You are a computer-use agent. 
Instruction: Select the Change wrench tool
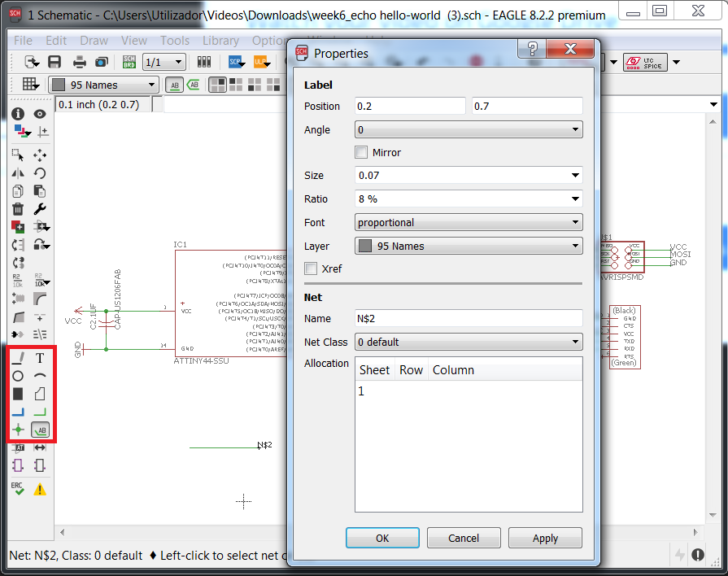[40, 209]
